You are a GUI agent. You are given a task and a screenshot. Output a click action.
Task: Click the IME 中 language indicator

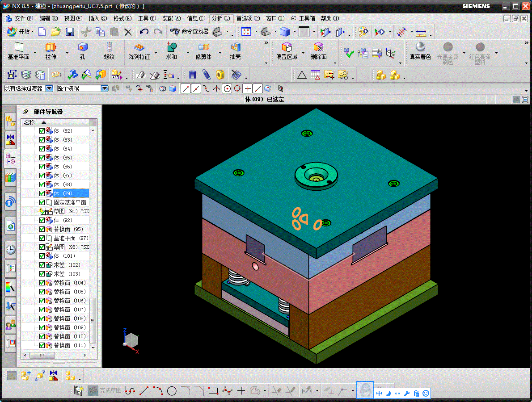[379, 393]
